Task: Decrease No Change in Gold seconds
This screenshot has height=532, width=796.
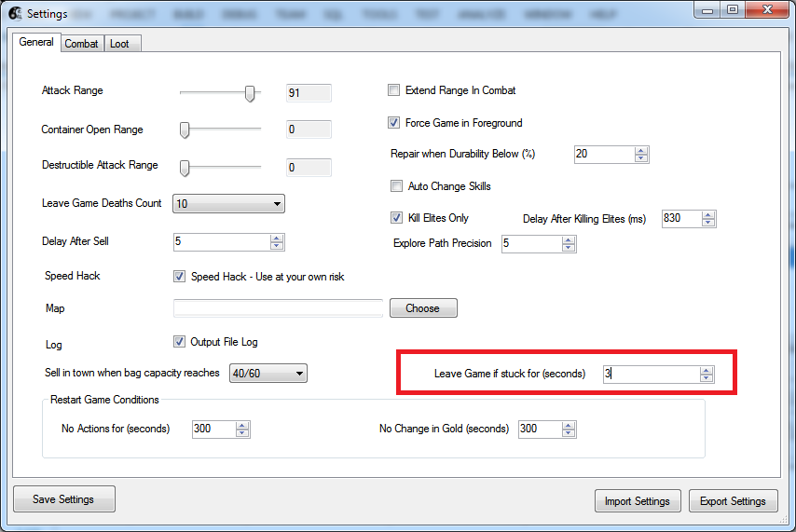Action: (569, 433)
